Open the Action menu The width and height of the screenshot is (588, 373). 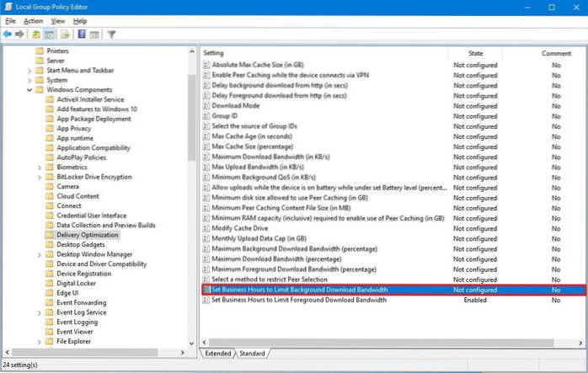(34, 20)
